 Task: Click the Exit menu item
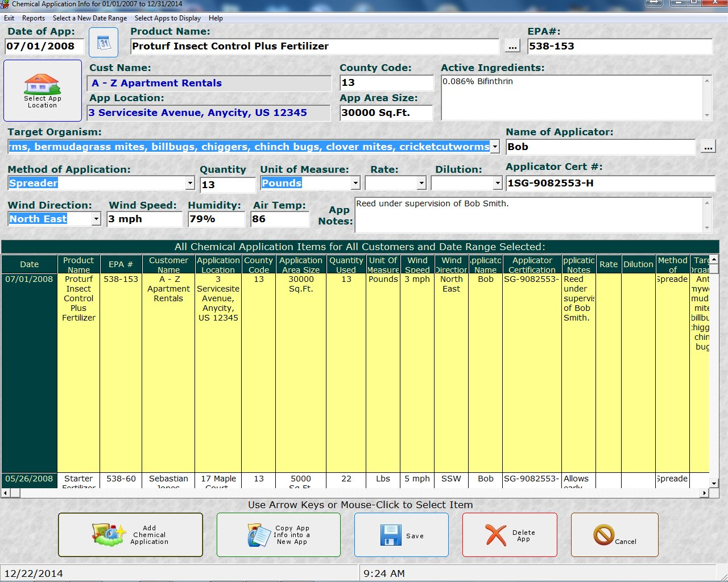[x=9, y=18]
